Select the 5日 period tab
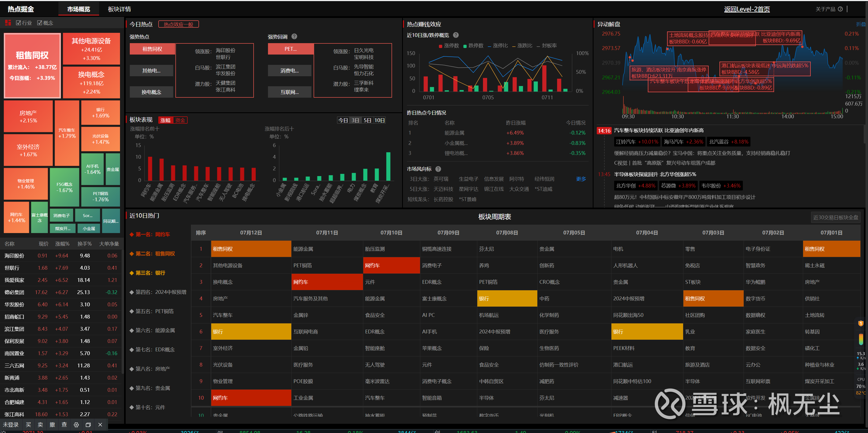868x433 pixels. coord(367,120)
